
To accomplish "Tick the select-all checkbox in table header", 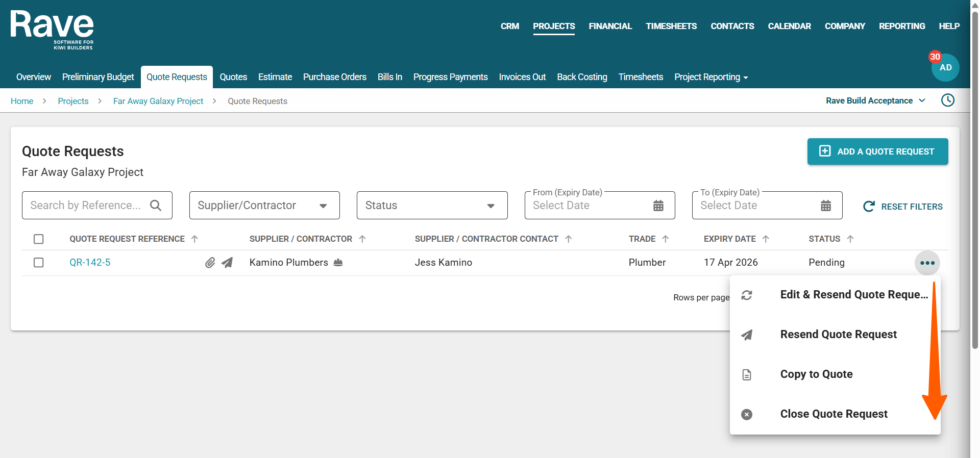I will pos(39,239).
